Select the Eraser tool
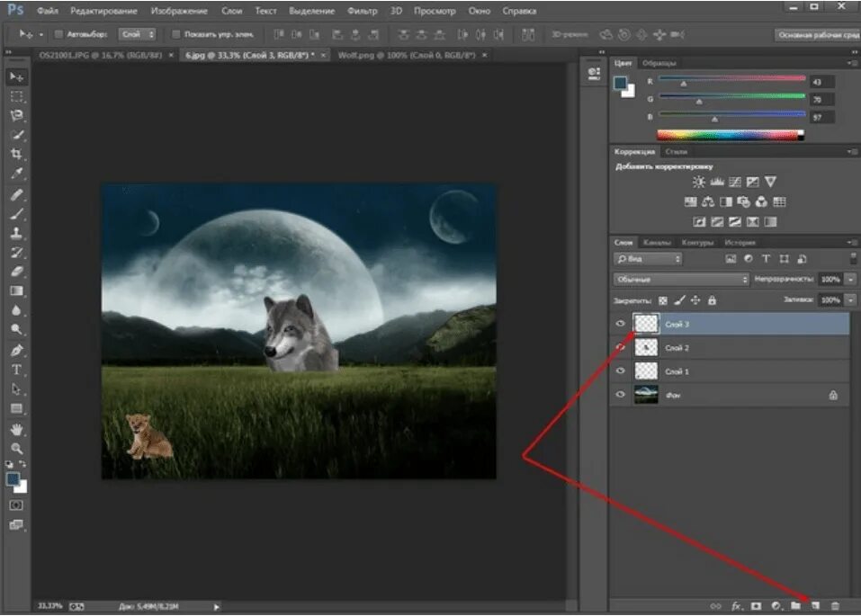 tap(16, 272)
